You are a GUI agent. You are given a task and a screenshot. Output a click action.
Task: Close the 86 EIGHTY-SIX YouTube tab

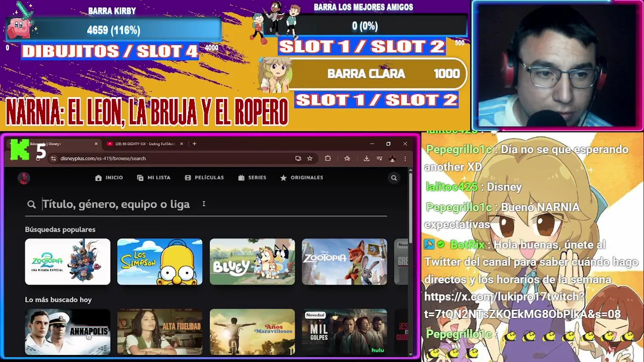[x=182, y=144]
